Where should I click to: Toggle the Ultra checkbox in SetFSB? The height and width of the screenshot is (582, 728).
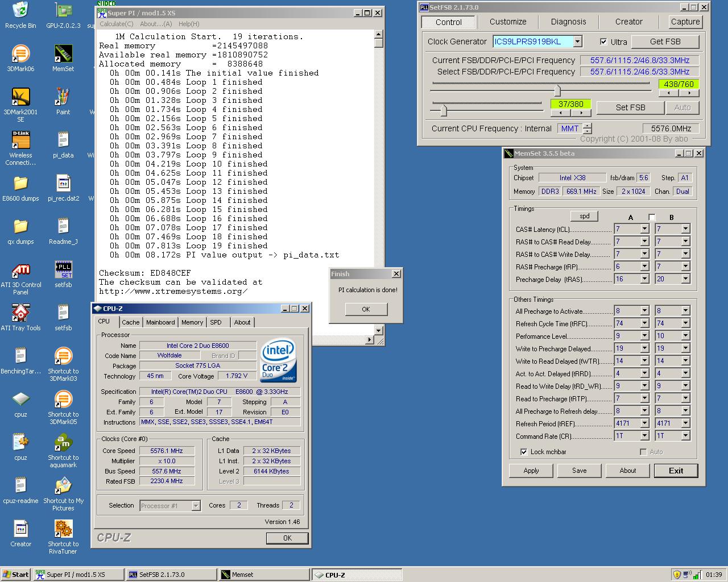click(603, 41)
